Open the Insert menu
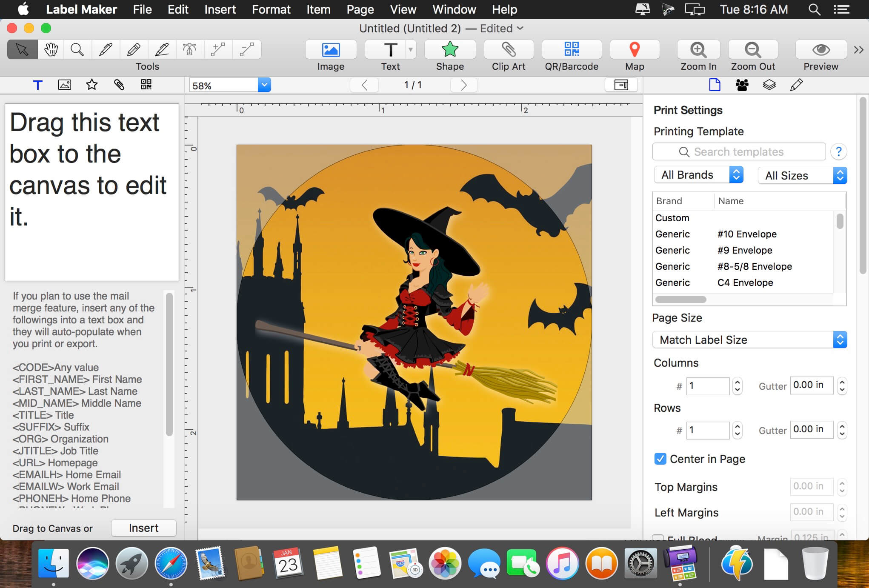The width and height of the screenshot is (869, 588). (220, 9)
